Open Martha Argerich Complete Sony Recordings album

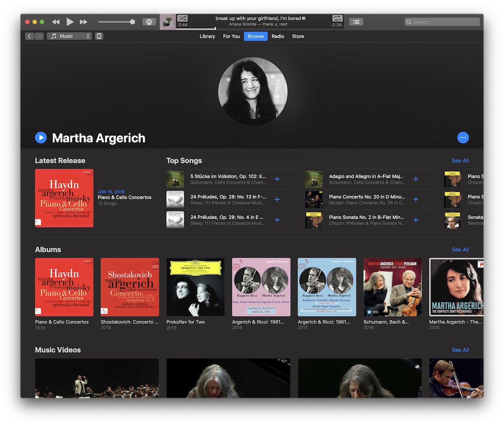(x=456, y=287)
